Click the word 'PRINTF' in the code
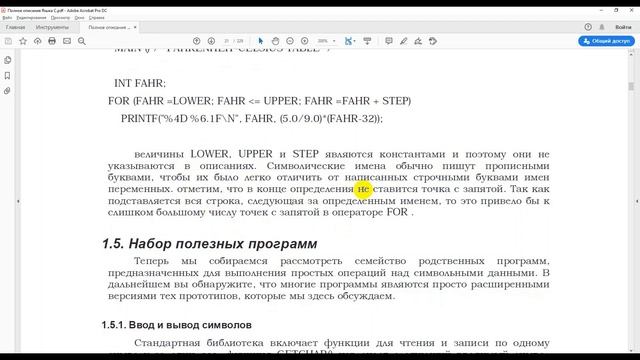Screen dimensions: 640x360 pos(140,119)
